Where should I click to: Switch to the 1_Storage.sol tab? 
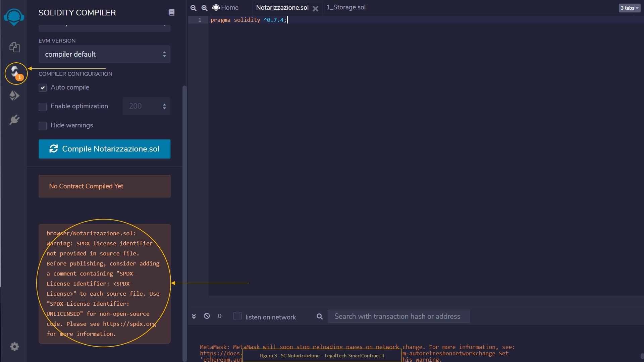[346, 7]
